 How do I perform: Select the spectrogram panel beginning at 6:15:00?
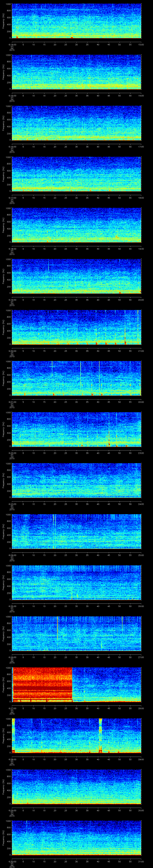point(76,72)
